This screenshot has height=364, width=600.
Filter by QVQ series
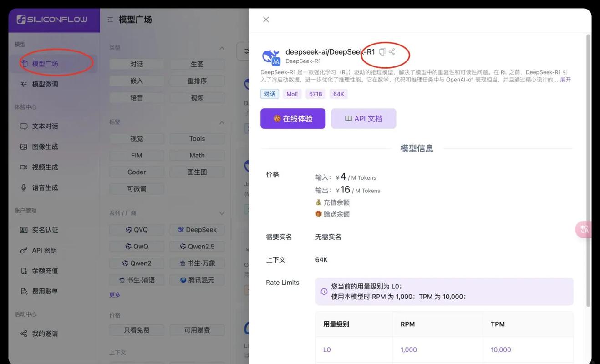pos(137,230)
